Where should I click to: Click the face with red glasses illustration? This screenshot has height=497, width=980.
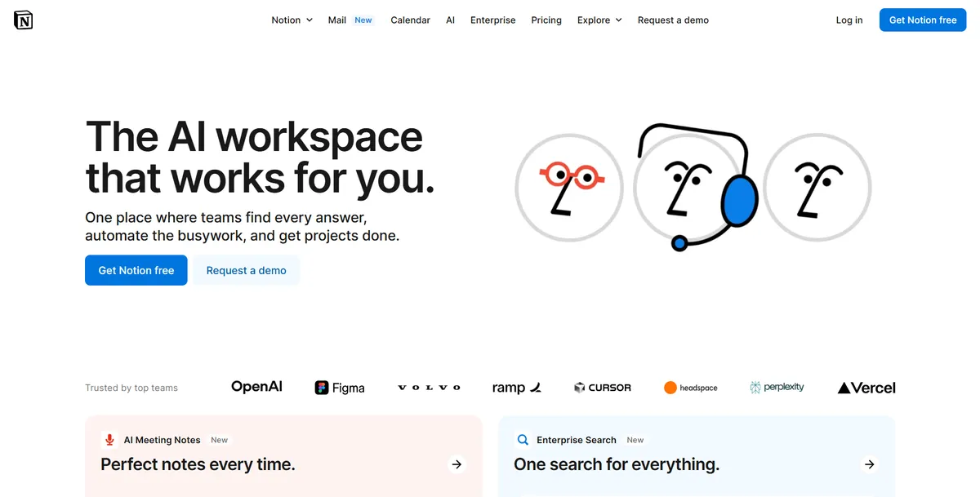(569, 188)
